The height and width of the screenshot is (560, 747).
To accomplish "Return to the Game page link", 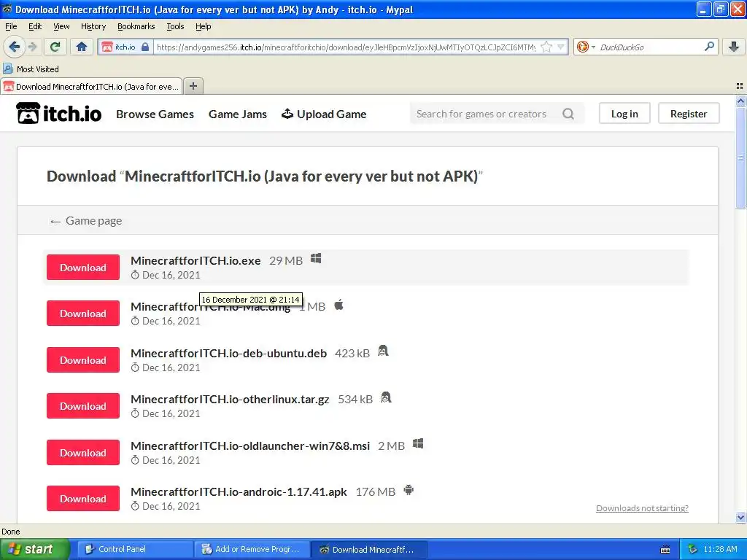I will 86,221.
